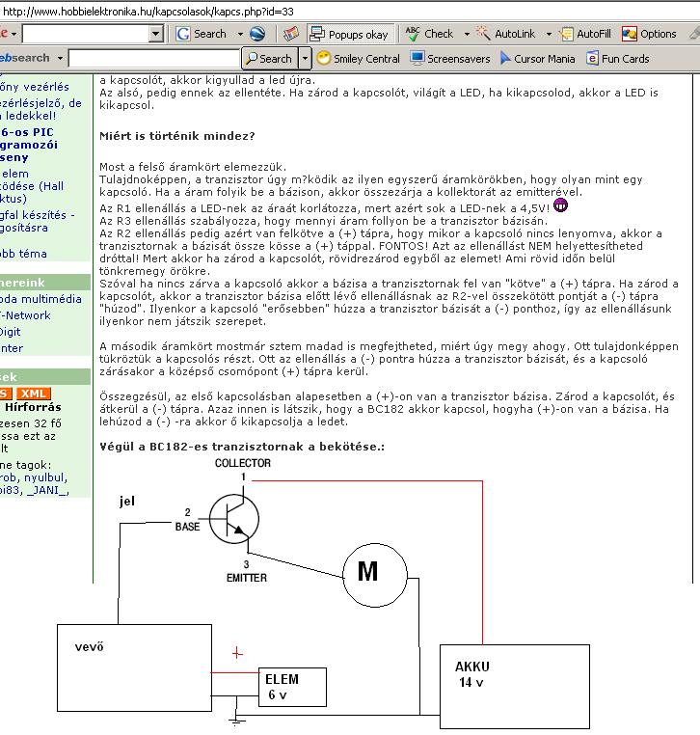Click text line 'Most a felső áramkört elemezzük.'

click(x=193, y=167)
